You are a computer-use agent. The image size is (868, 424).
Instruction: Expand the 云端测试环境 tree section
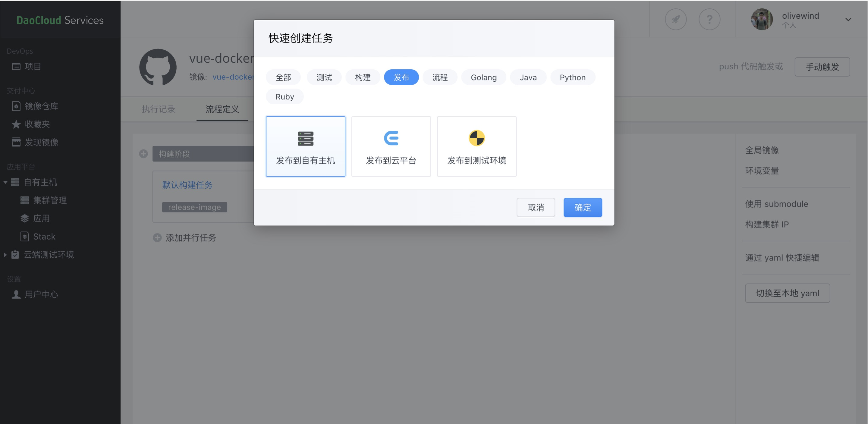pyautogui.click(x=5, y=255)
